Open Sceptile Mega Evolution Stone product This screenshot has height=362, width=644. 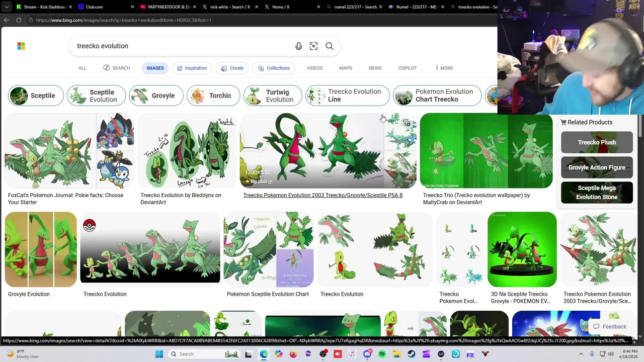597,193
